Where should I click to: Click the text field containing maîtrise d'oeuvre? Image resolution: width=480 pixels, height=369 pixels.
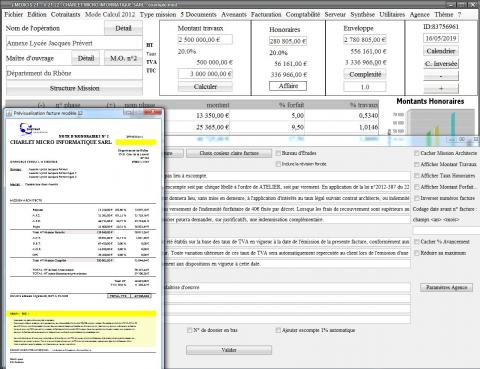point(287,287)
